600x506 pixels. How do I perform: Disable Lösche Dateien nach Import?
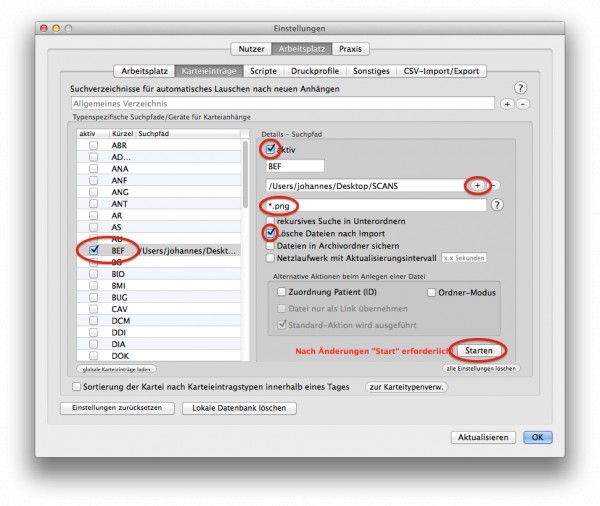coord(271,232)
